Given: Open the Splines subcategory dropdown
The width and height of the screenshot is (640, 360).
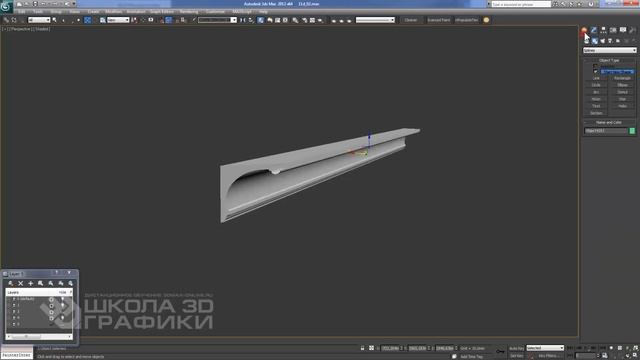Looking at the screenshot, I should [609, 50].
